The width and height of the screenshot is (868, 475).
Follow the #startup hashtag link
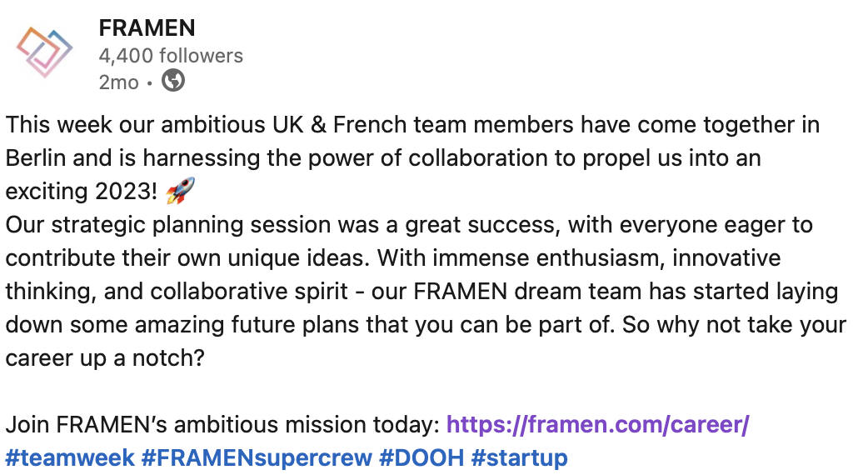519,457
